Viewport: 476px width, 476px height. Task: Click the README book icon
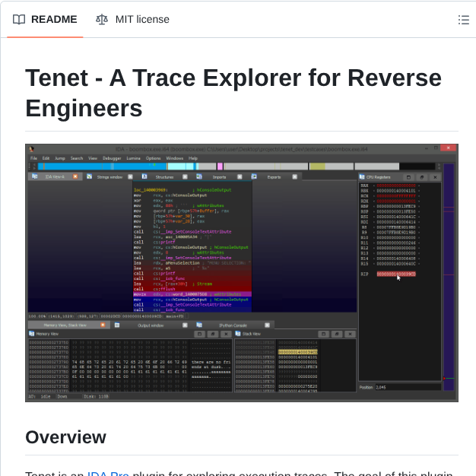pos(19,20)
